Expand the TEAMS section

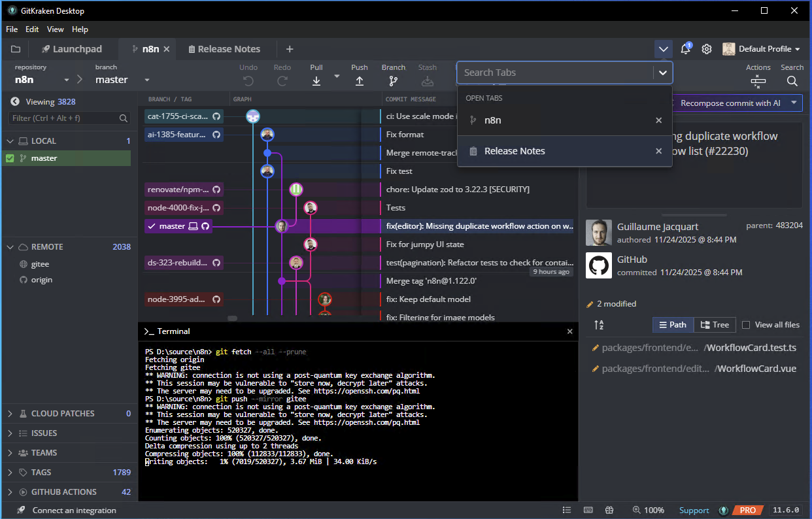pyautogui.click(x=10, y=453)
